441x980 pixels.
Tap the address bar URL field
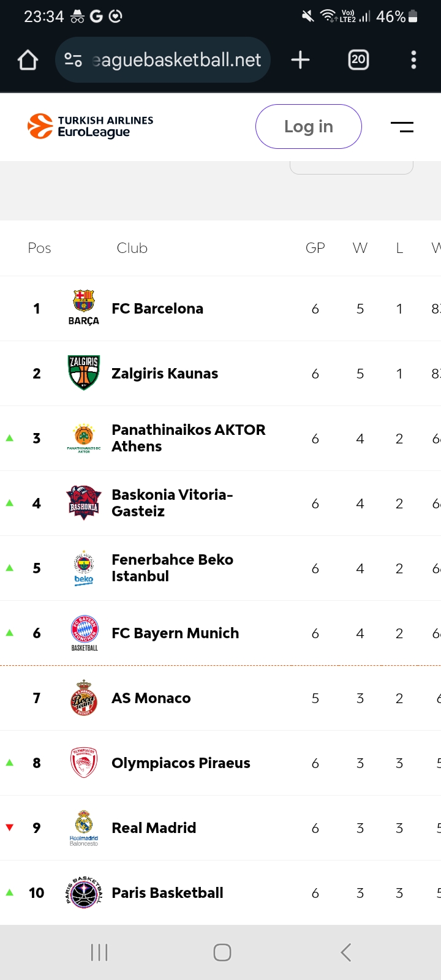(x=176, y=60)
